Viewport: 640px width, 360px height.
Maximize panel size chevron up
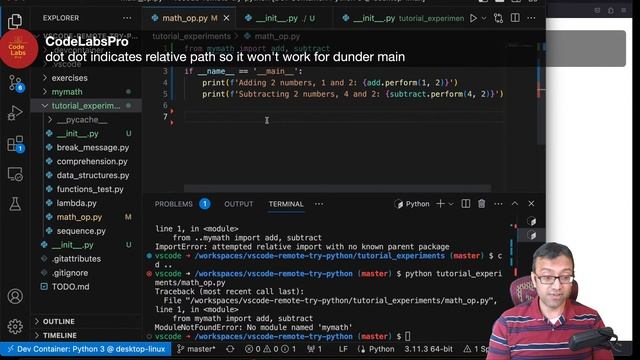(x=515, y=204)
